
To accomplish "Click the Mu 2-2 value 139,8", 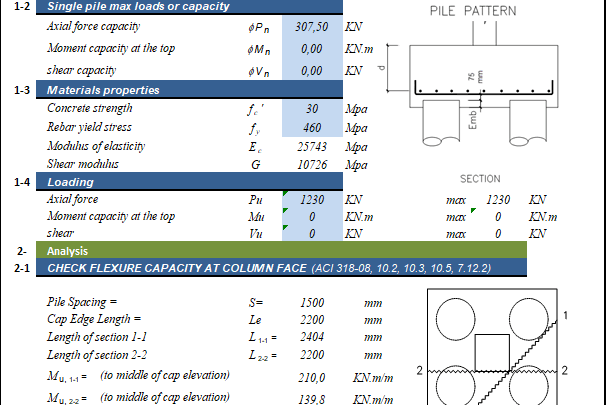I will click(312, 399).
